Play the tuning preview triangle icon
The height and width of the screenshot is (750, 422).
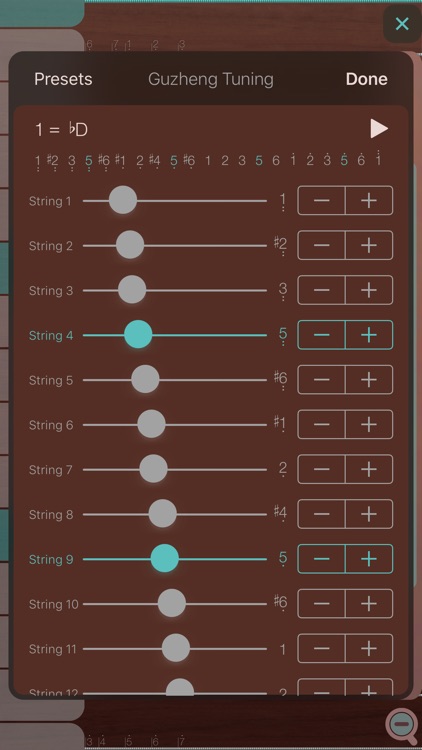click(378, 129)
